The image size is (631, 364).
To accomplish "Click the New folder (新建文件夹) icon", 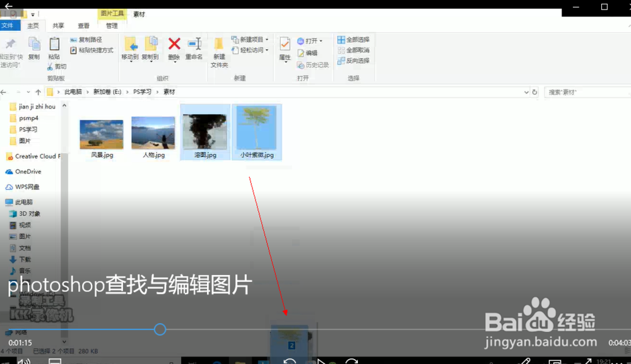I will point(218,44).
